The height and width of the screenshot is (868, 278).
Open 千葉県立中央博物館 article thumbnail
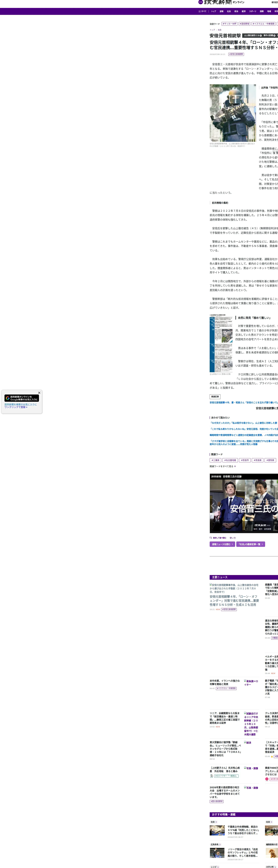point(217,830)
